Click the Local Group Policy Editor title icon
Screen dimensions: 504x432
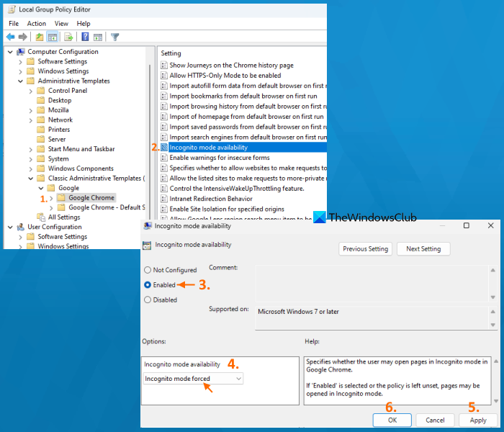12,9
